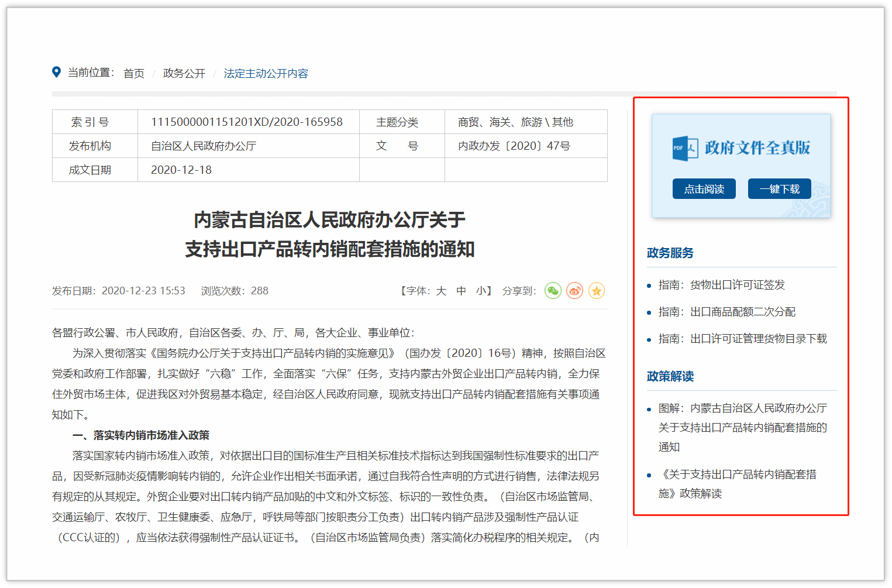Click the blue location pin icon
This screenshot has width=892, height=588.
pyautogui.click(x=56, y=72)
